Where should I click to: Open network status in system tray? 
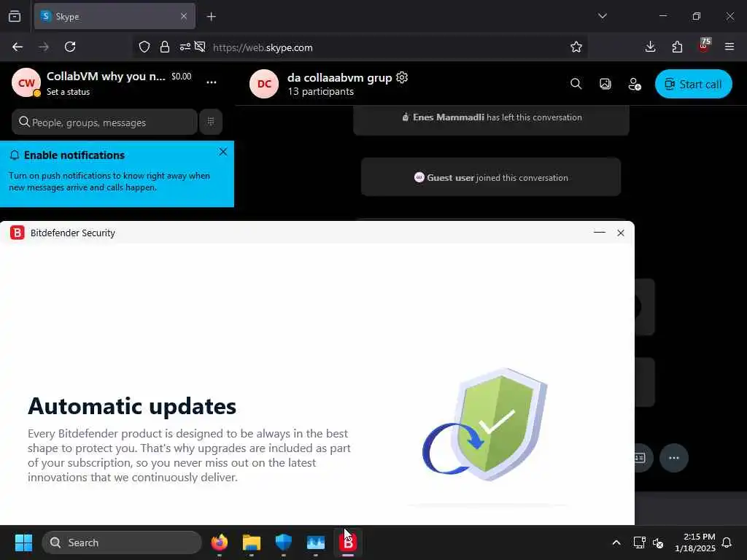click(639, 542)
